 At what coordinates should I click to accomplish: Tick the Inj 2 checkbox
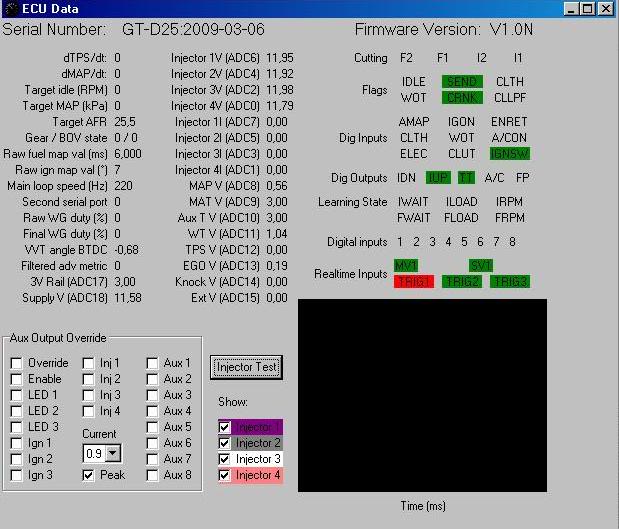coord(88,379)
